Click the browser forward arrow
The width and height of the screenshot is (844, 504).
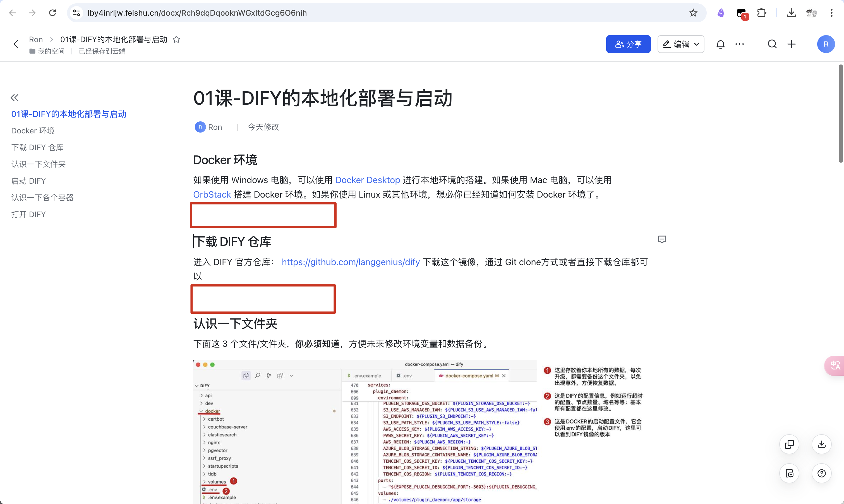pyautogui.click(x=32, y=13)
